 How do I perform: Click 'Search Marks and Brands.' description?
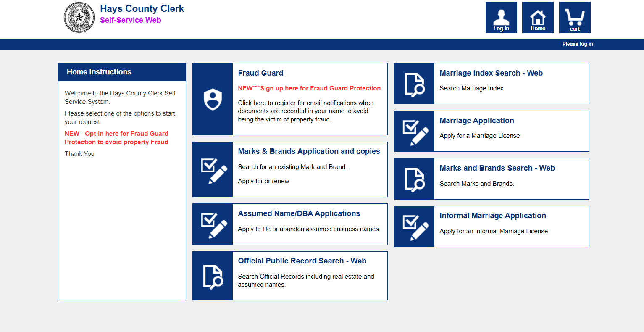point(477,184)
